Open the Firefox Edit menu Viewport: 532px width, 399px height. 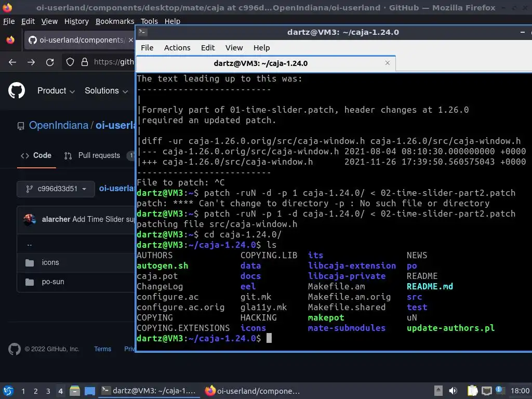(28, 21)
